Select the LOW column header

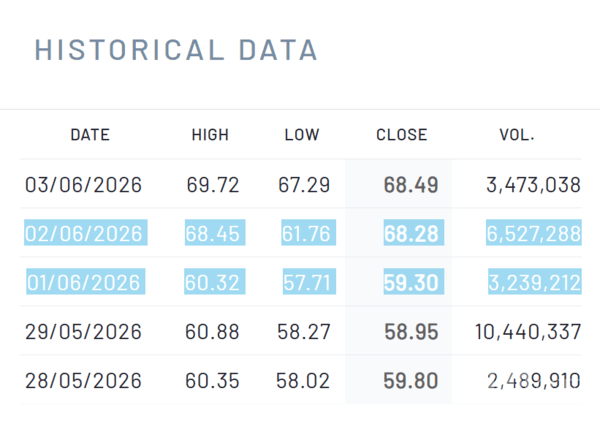pyautogui.click(x=302, y=135)
